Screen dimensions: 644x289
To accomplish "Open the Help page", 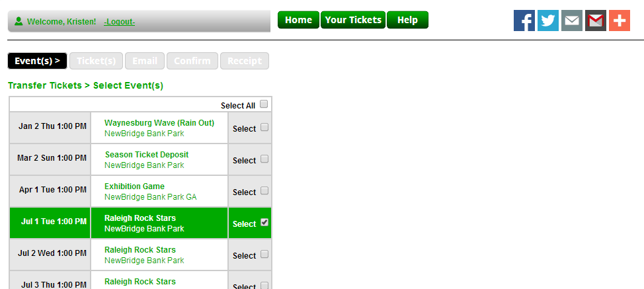I will [x=407, y=20].
